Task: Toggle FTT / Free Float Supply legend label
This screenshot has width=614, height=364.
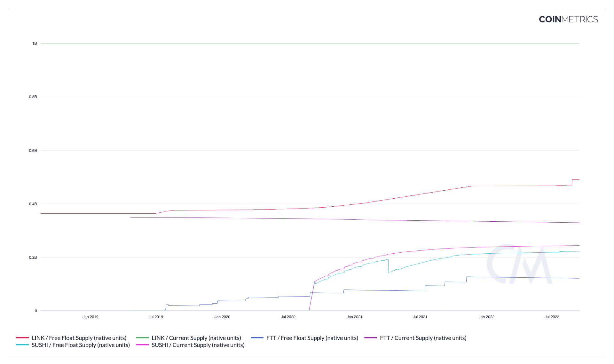Action: coord(312,338)
